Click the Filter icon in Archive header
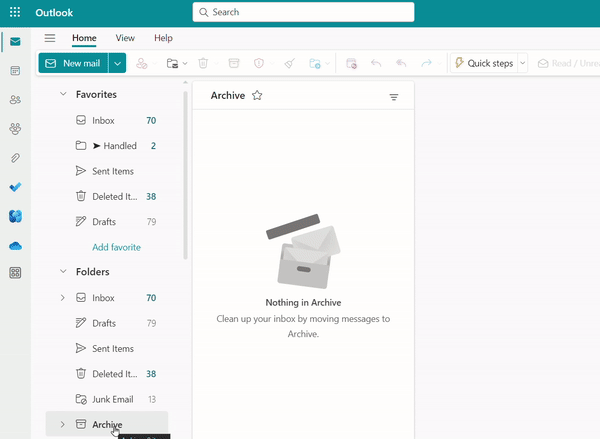600x439 pixels. [393, 97]
